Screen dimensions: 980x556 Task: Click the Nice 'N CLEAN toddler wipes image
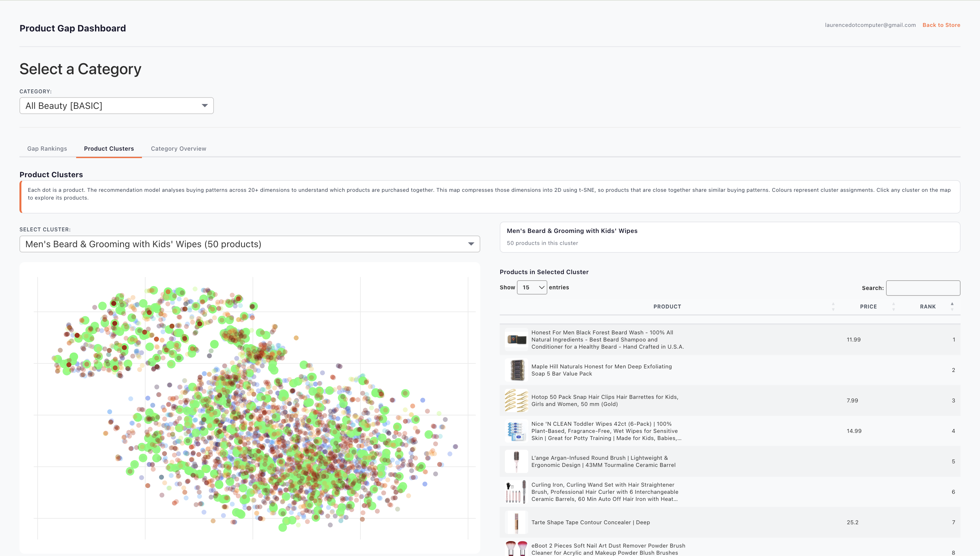click(516, 431)
